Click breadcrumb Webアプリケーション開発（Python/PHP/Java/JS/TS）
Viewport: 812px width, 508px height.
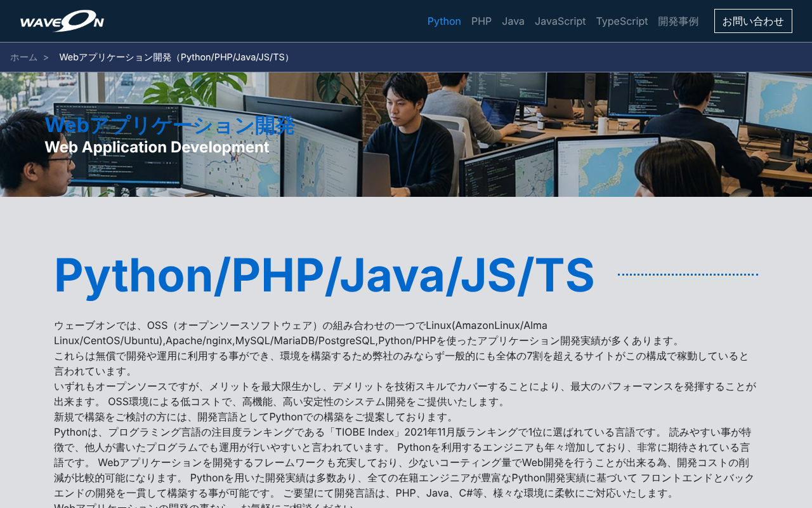click(176, 57)
